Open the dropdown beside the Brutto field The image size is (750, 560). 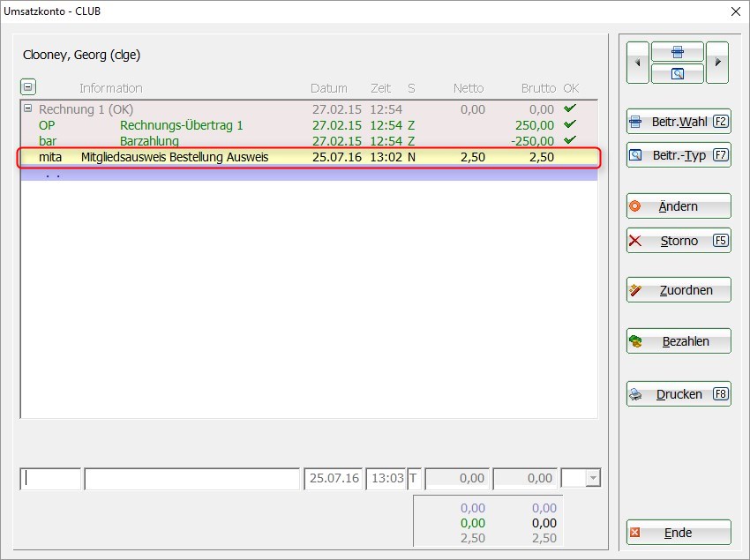[593, 478]
